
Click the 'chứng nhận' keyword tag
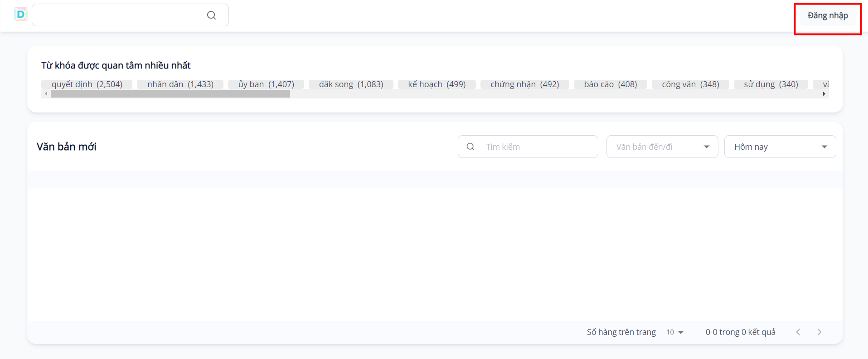524,84
